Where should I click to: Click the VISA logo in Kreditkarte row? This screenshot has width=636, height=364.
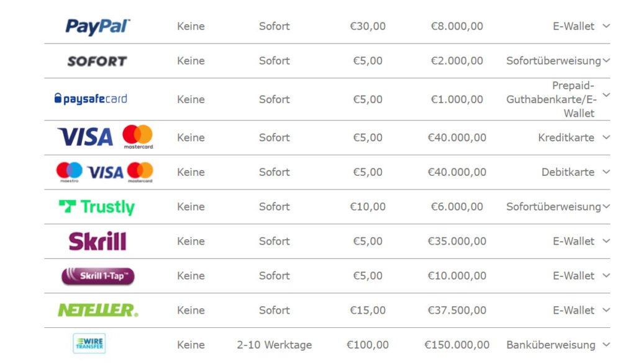tap(86, 137)
